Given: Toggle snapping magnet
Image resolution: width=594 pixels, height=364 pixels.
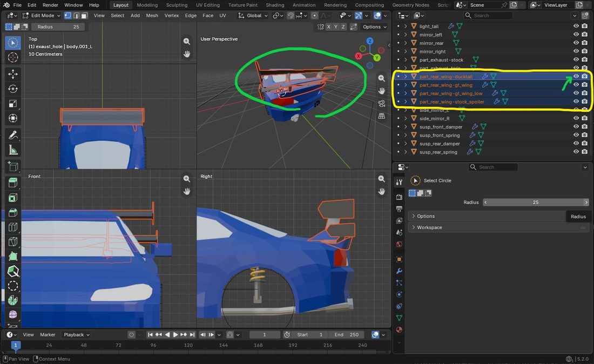Looking at the screenshot, I should (x=291, y=16).
